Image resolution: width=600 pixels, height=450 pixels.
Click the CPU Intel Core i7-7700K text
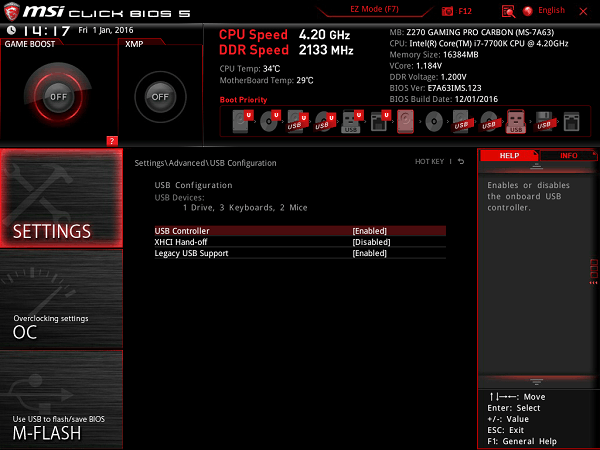pyautogui.click(x=479, y=43)
